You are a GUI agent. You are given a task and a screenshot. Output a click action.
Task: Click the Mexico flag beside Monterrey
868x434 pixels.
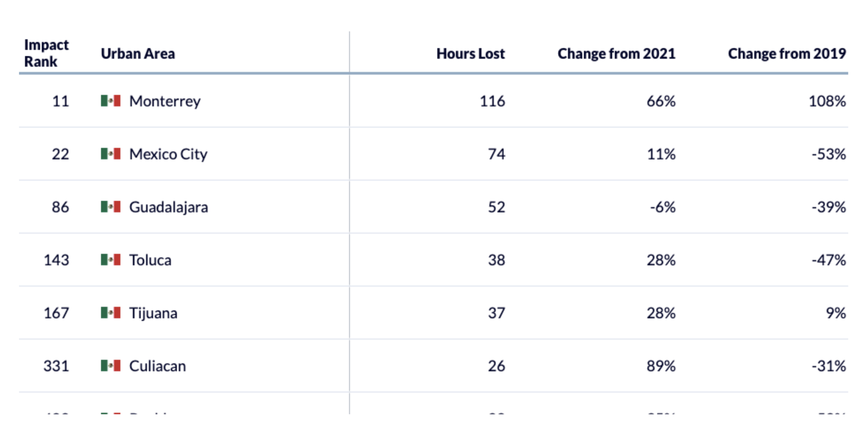coord(111,101)
